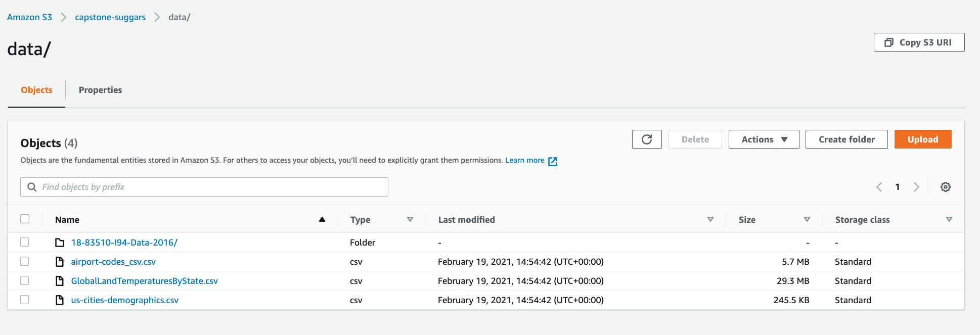Click the 29.3 MB size cell
This screenshot has width=980, height=335.
click(x=793, y=281)
